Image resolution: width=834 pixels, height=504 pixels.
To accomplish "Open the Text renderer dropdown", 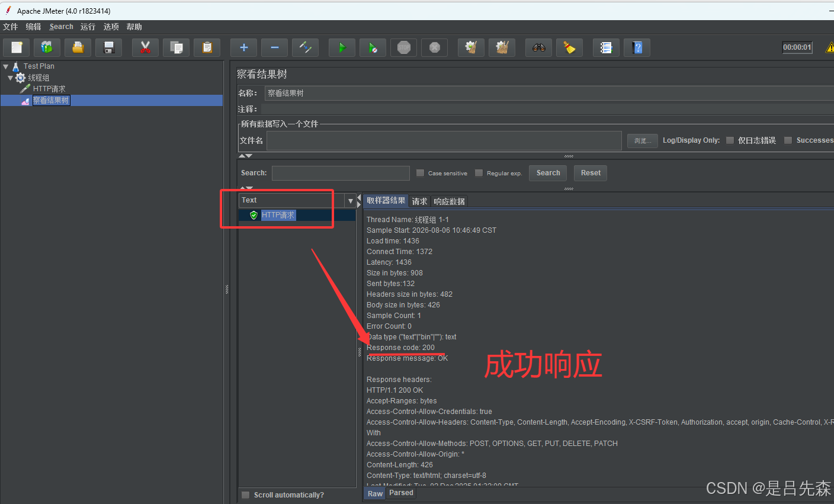I will tap(351, 201).
